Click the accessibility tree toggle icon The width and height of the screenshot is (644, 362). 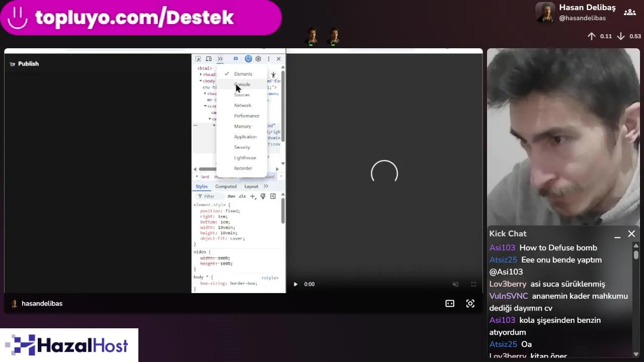[x=273, y=75]
